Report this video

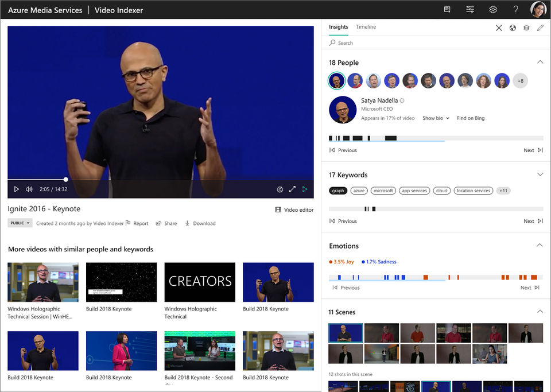click(137, 223)
